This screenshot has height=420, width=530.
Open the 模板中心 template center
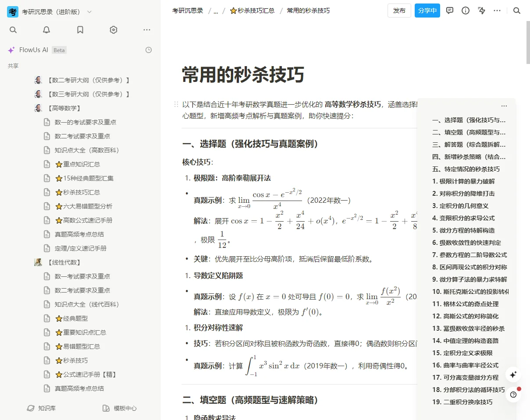[120, 408]
